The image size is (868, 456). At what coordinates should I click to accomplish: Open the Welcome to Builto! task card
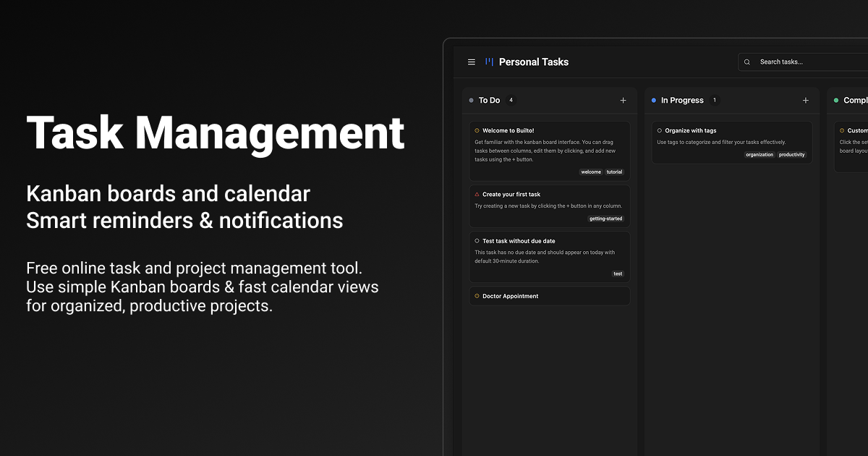coord(550,151)
